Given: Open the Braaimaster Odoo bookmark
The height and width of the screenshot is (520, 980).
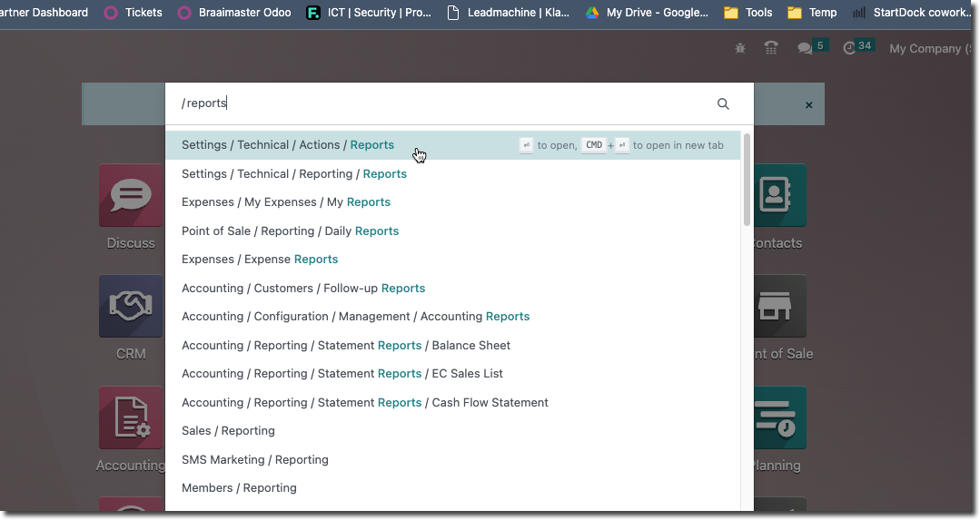Looking at the screenshot, I should tap(234, 13).
